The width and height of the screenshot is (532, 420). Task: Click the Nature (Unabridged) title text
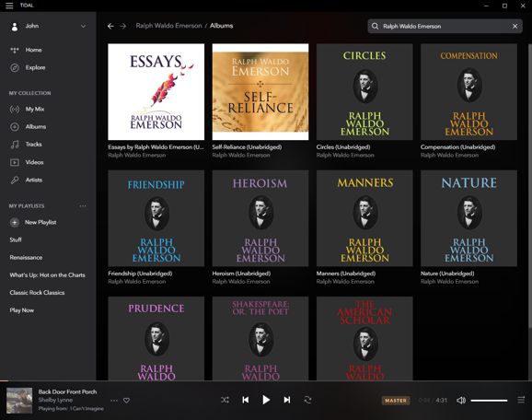[447, 274]
